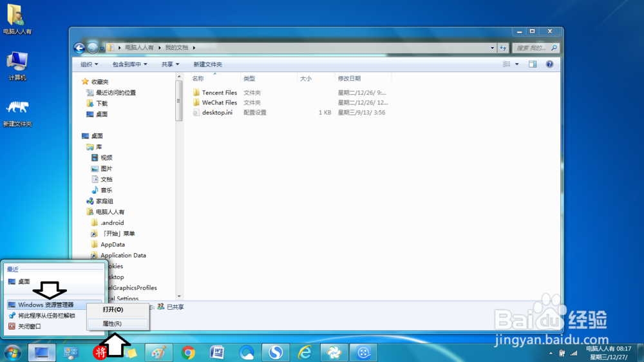Viewport: 644px width, 362px height.
Task: Select 视频 library in navigation pane
Action: (106, 157)
